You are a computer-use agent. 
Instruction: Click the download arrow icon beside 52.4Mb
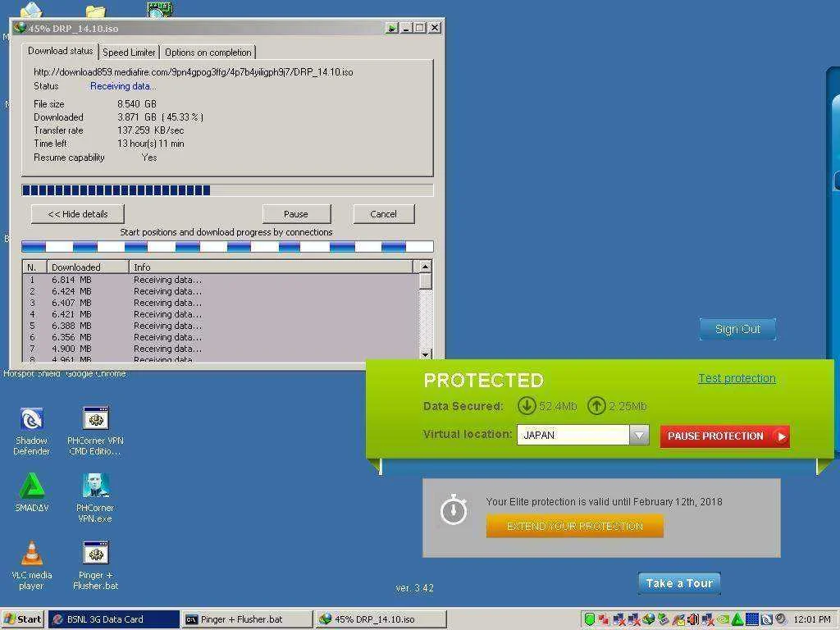click(x=527, y=405)
